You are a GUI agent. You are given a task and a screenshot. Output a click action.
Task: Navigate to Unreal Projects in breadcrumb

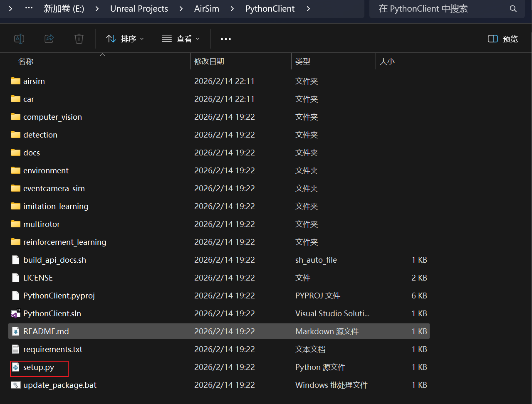[139, 9]
